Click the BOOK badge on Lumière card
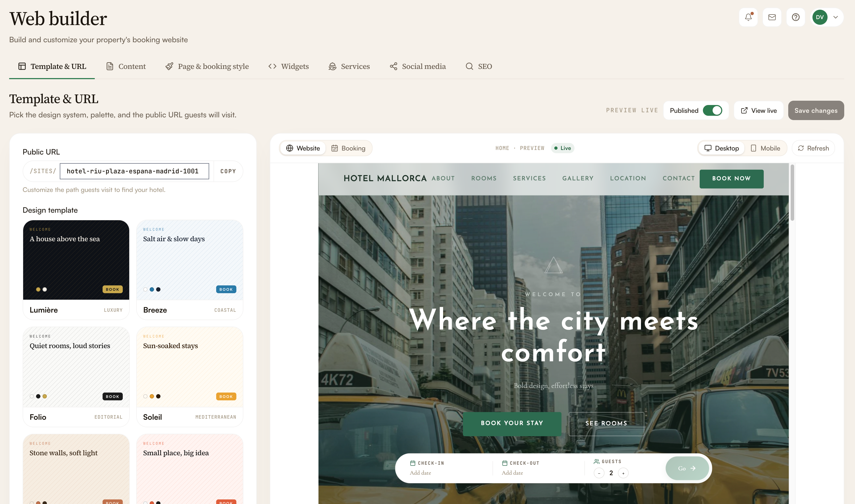 (x=112, y=289)
